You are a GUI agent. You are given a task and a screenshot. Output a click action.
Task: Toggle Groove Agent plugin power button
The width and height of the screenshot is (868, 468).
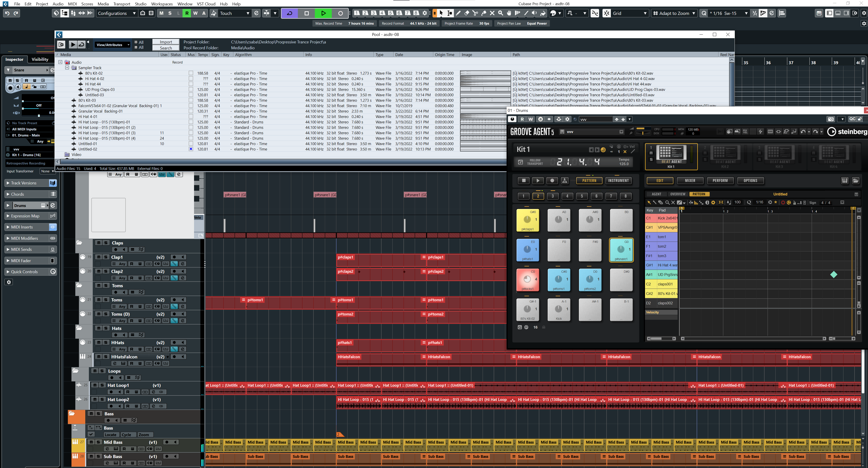[512, 119]
